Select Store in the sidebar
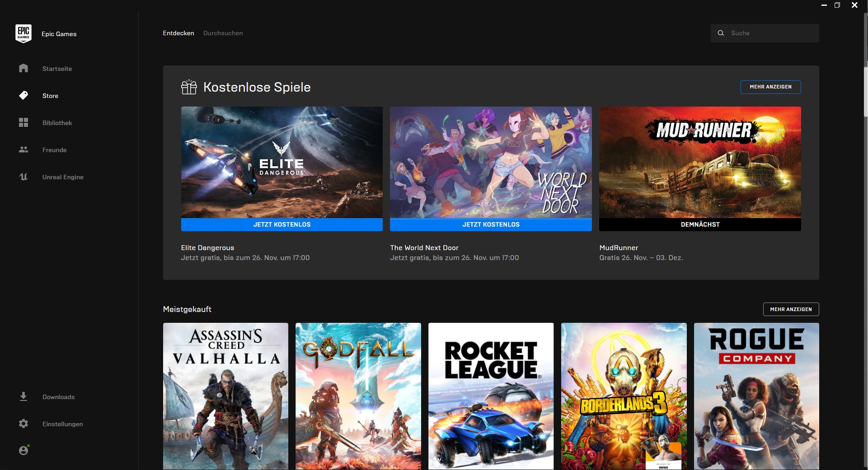868x470 pixels. point(50,96)
